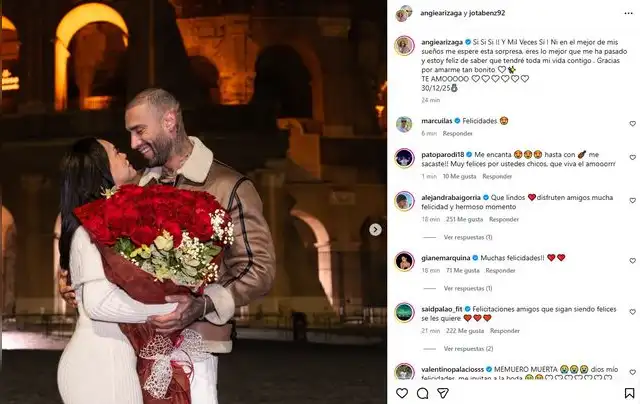Like the gianemarquina comment with its heart
Image resolution: width=640 pixels, height=404 pixels.
[632, 260]
